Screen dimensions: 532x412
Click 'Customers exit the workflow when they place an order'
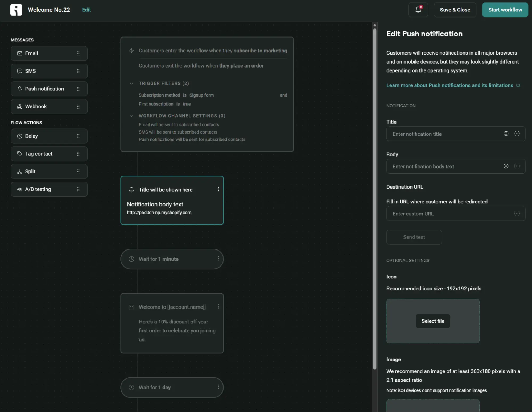(x=201, y=66)
